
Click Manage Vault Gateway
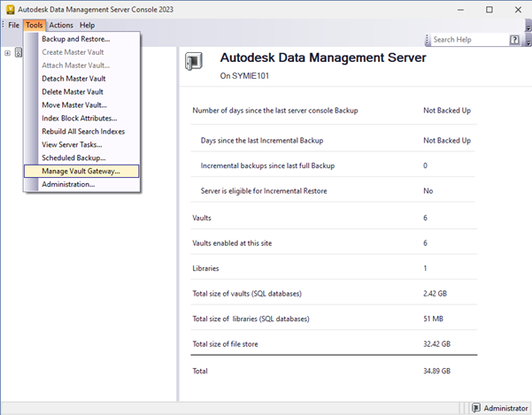81,172
